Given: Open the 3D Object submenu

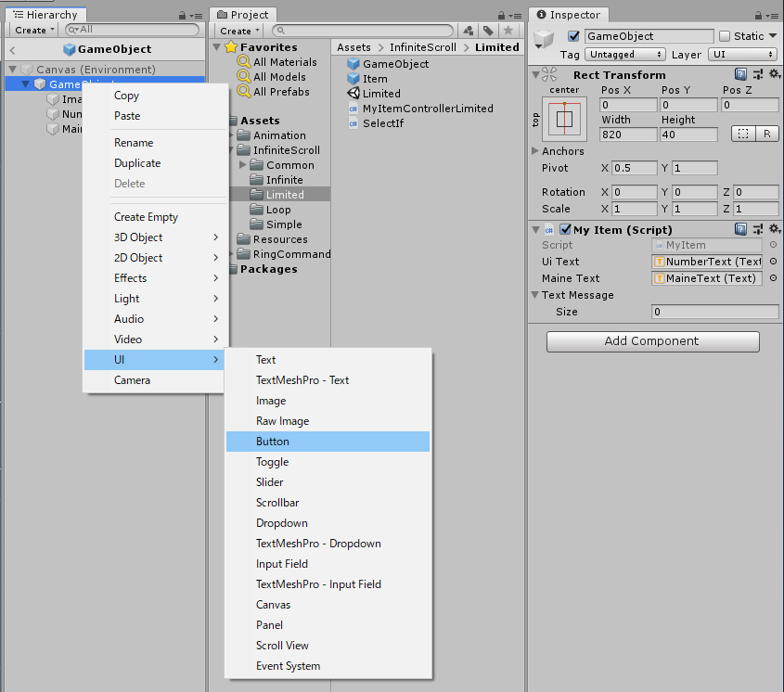Looking at the screenshot, I should pyautogui.click(x=156, y=237).
